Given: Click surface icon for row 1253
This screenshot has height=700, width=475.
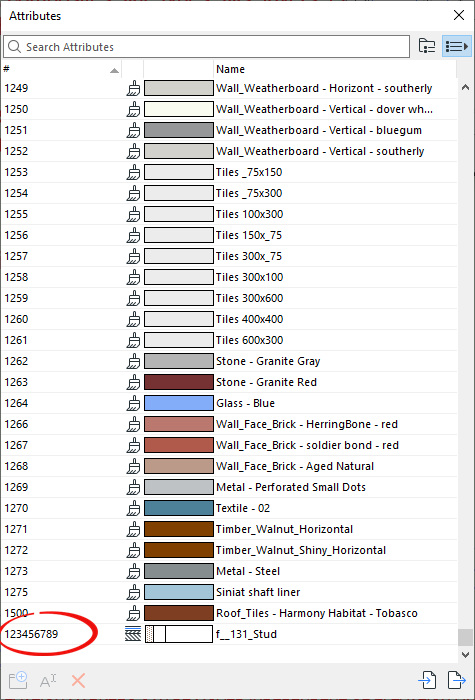Looking at the screenshot, I should 133,172.
